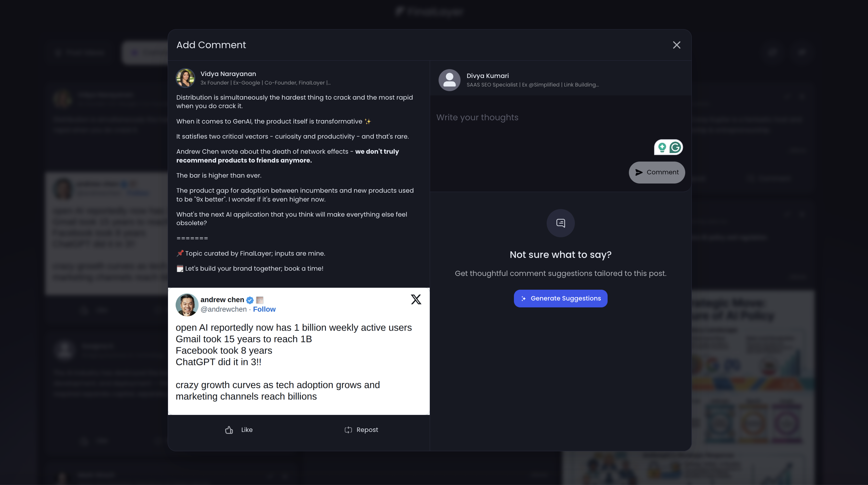Open the @andrewchen handle link
Viewport: 868px width, 485px height.
[x=223, y=309]
